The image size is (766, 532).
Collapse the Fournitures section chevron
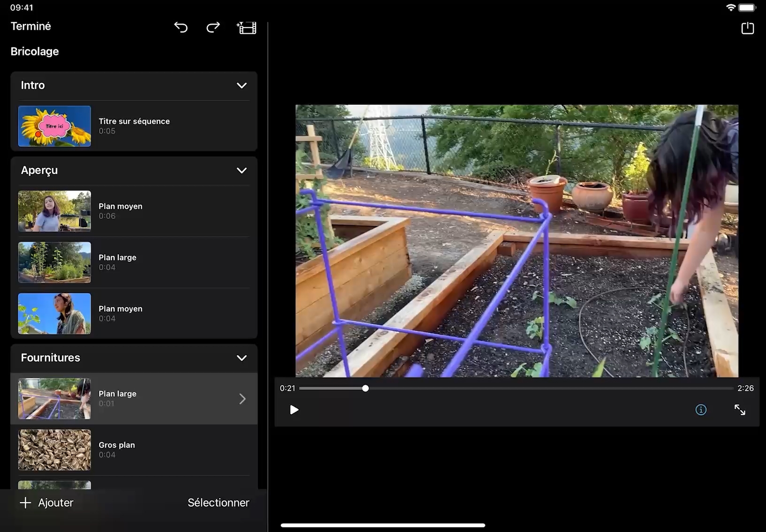(242, 358)
